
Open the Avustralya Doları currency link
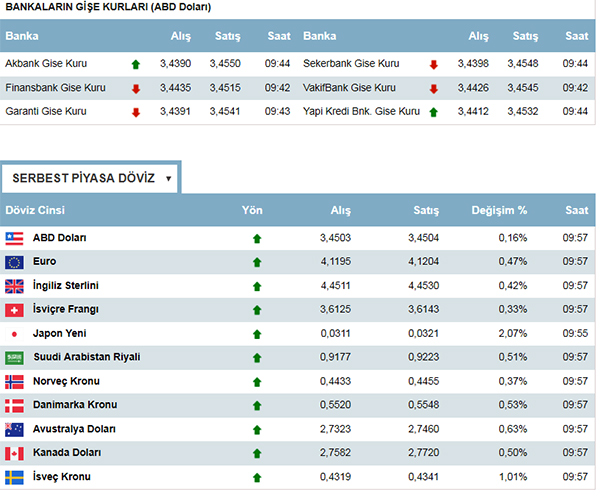(x=74, y=429)
